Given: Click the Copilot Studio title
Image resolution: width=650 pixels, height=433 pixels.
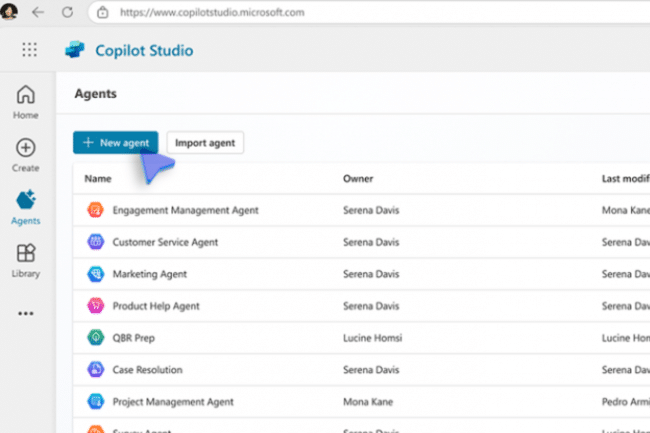Looking at the screenshot, I should coord(144,51).
